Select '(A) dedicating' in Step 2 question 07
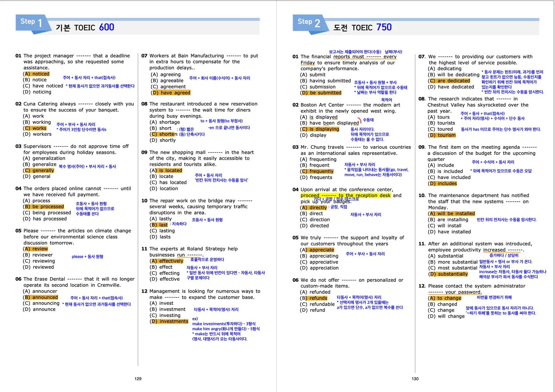The image size is (555, 392). click(445, 69)
